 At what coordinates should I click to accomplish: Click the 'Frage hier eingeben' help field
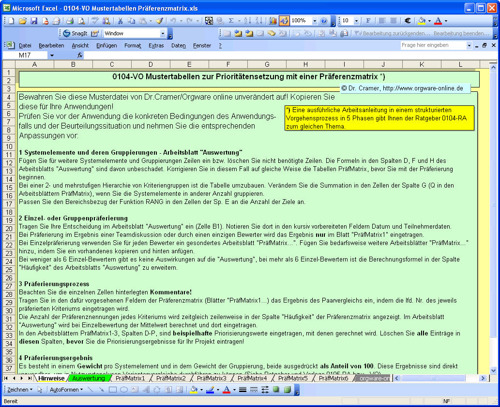433,45
